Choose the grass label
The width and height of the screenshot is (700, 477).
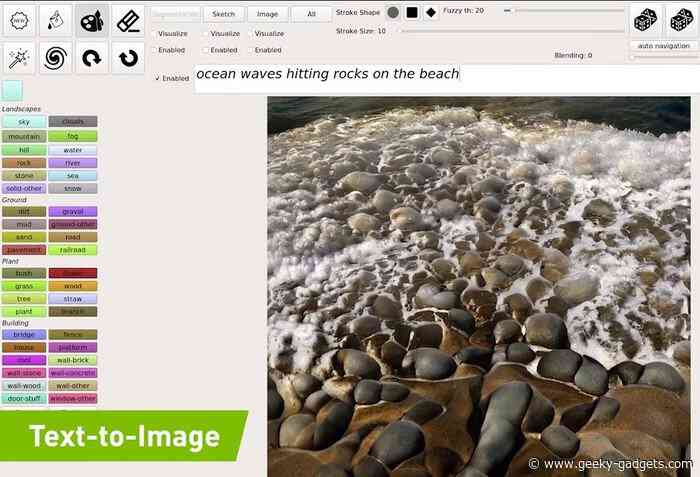click(24, 286)
